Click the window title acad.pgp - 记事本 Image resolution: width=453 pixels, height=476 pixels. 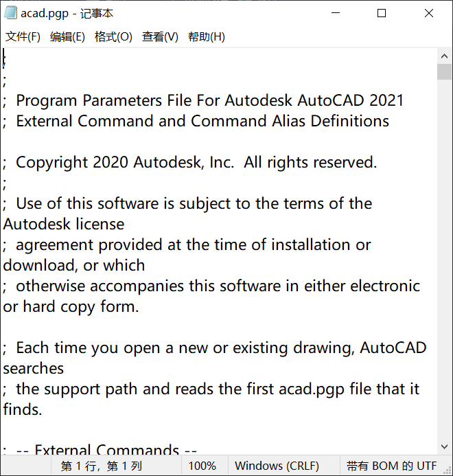pyautogui.click(x=67, y=13)
